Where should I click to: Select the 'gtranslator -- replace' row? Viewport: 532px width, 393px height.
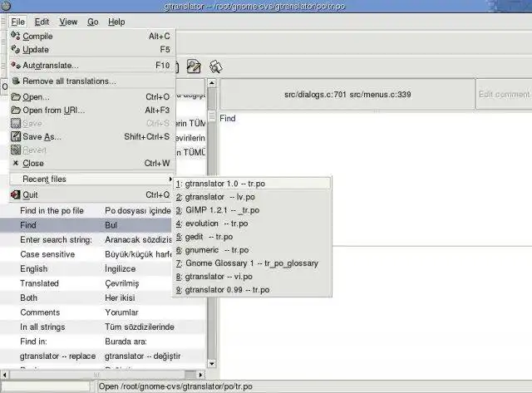click(x=103, y=356)
